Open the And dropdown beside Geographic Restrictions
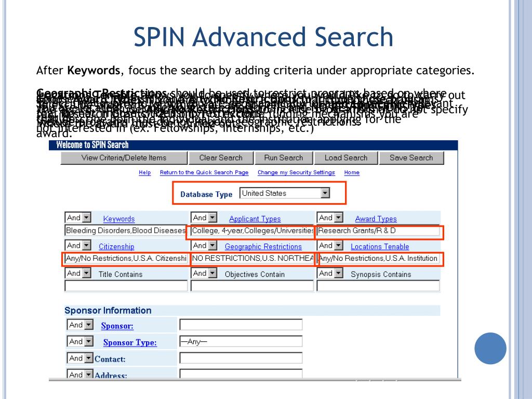Image resolution: width=532 pixels, height=399 pixels. pos(204,245)
